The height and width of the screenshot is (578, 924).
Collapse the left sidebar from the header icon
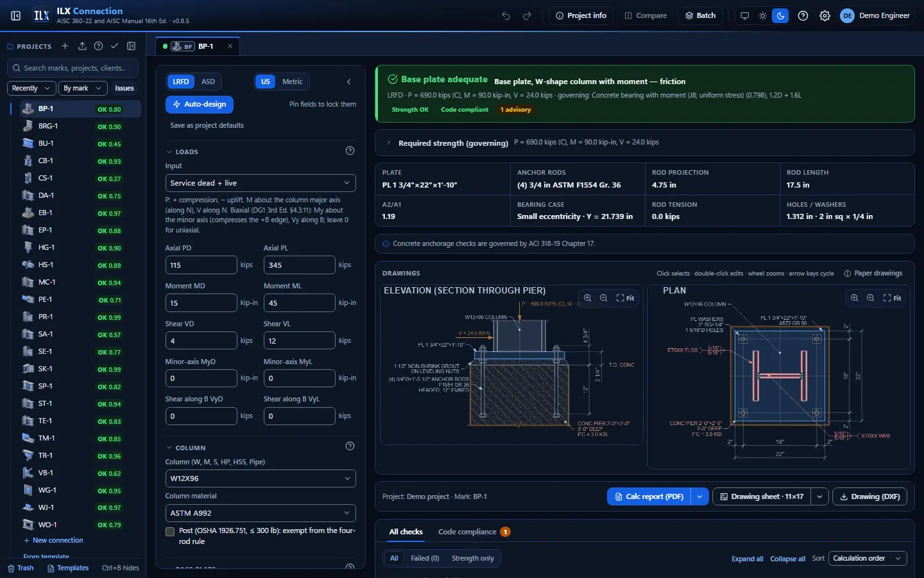tap(16, 15)
